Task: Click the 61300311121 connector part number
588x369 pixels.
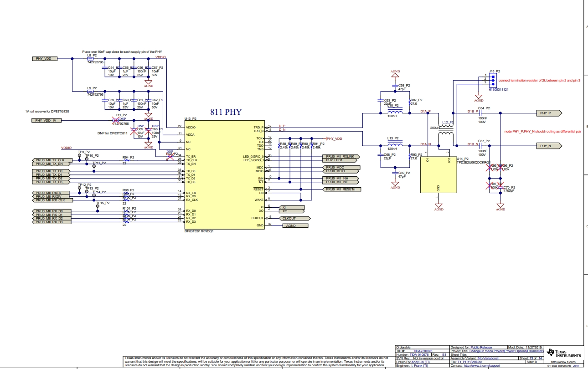Action: click(499, 90)
